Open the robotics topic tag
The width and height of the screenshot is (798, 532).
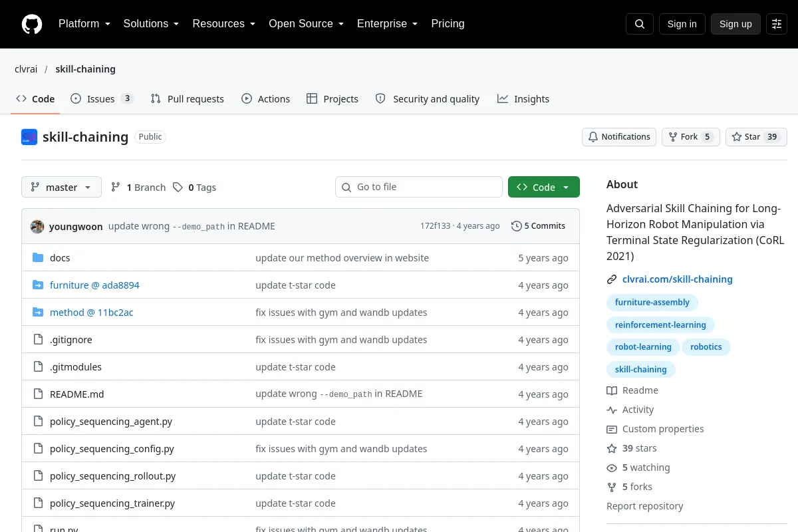pos(706,347)
